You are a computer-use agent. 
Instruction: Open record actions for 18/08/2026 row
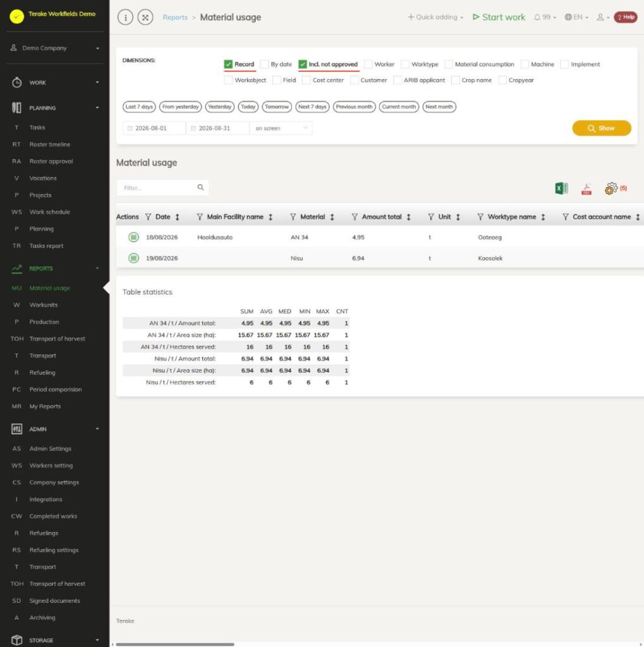coord(133,238)
